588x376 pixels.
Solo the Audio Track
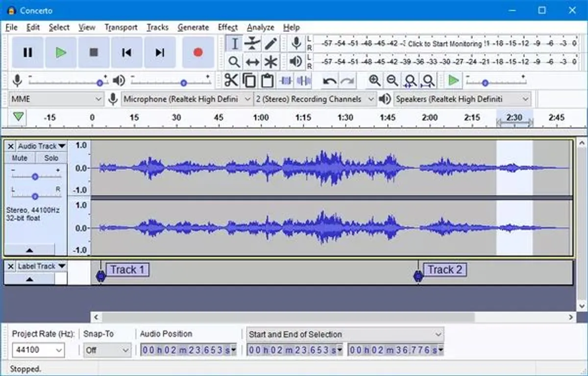click(51, 158)
